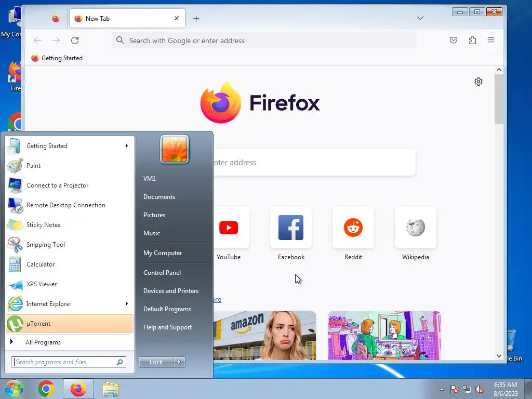This screenshot has width=532, height=399.
Task: Open new tab personalize gear icon
Action: click(x=478, y=82)
